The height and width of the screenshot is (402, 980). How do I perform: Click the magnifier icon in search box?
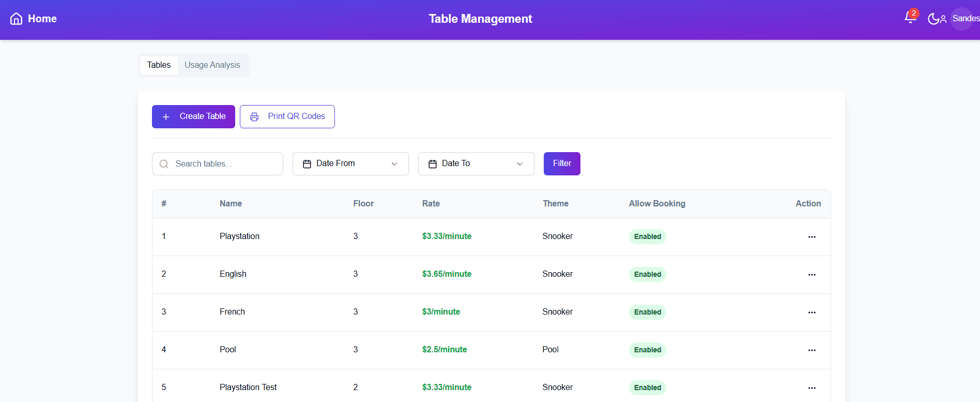point(164,164)
